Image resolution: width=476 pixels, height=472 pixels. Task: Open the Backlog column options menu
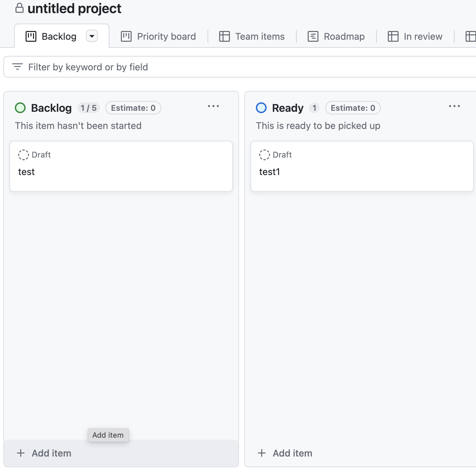[x=213, y=106]
